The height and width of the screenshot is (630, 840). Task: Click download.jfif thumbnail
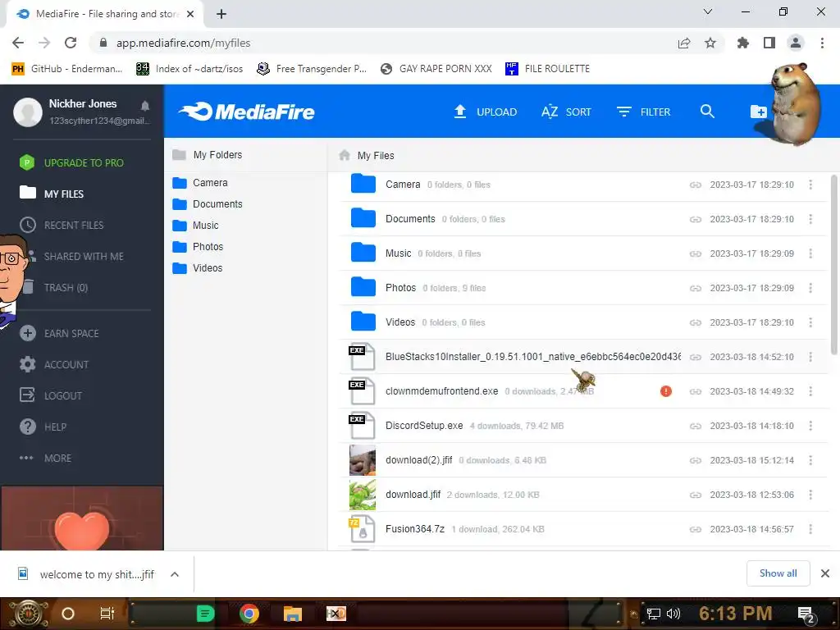[363, 495]
